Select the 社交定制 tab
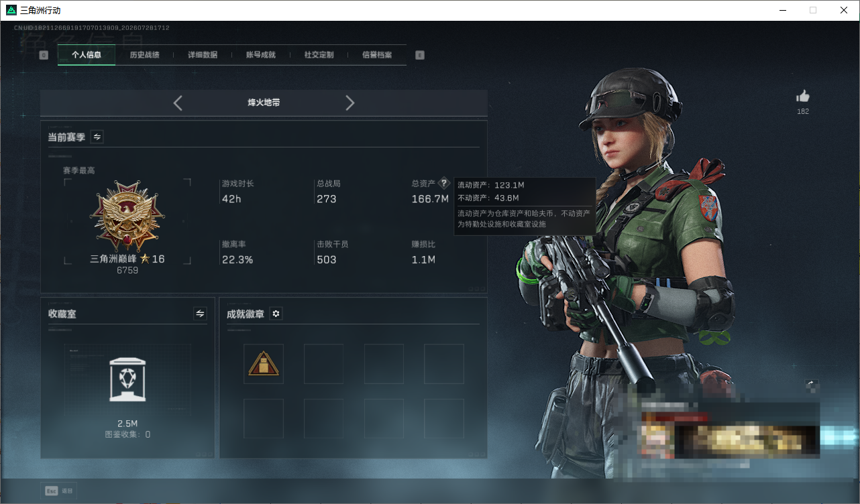 (319, 55)
